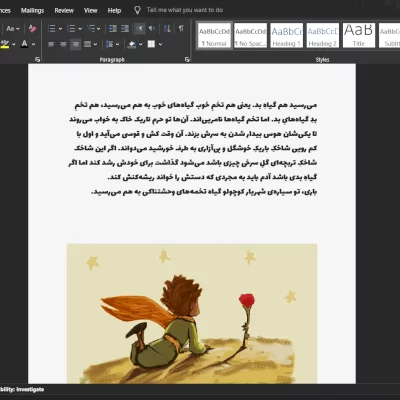The width and height of the screenshot is (400, 400).
Task: Apply the yellow text highlight color
Action: [x=5, y=44]
